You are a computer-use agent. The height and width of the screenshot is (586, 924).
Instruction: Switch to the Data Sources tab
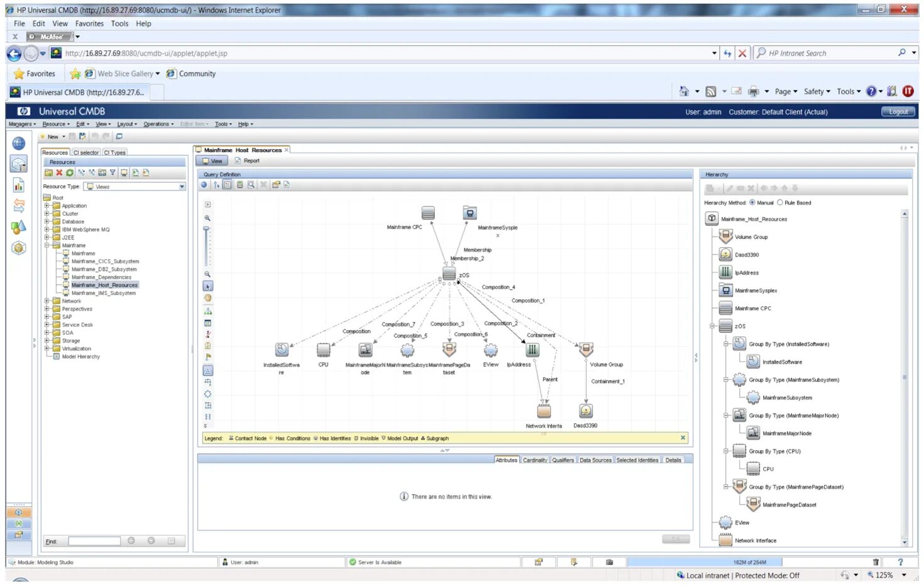coord(595,460)
